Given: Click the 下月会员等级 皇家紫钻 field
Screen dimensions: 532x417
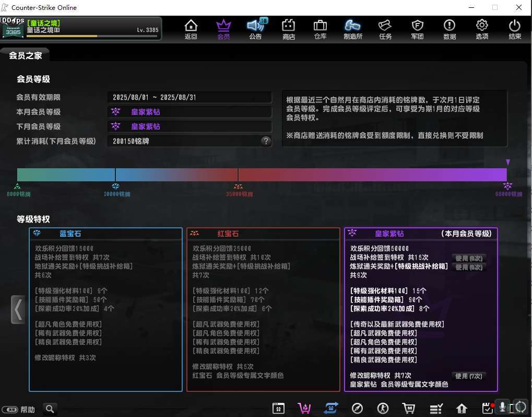Looking at the screenshot, I should (190, 126).
